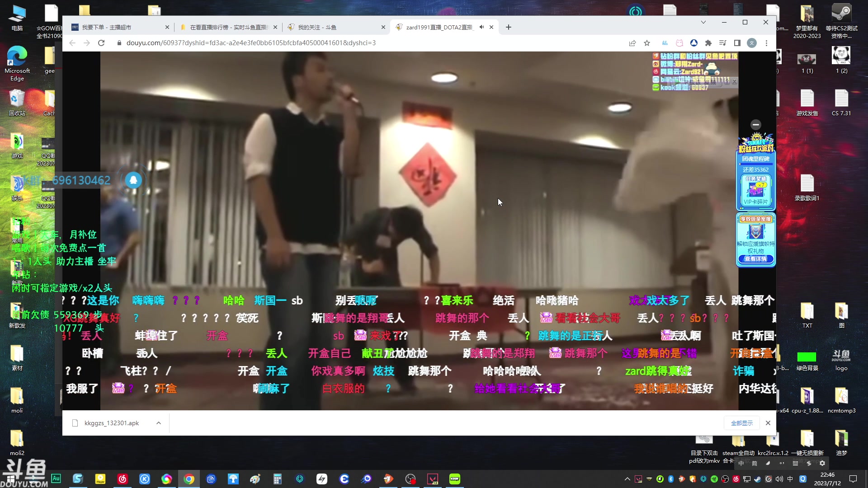Open Google Chrome taskbar icon

[x=189, y=479]
